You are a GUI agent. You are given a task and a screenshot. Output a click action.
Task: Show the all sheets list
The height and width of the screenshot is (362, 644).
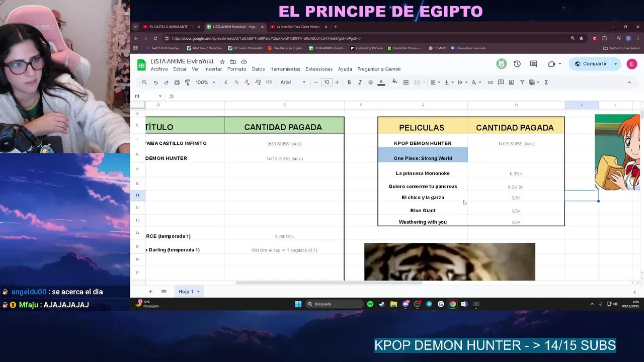click(x=164, y=292)
